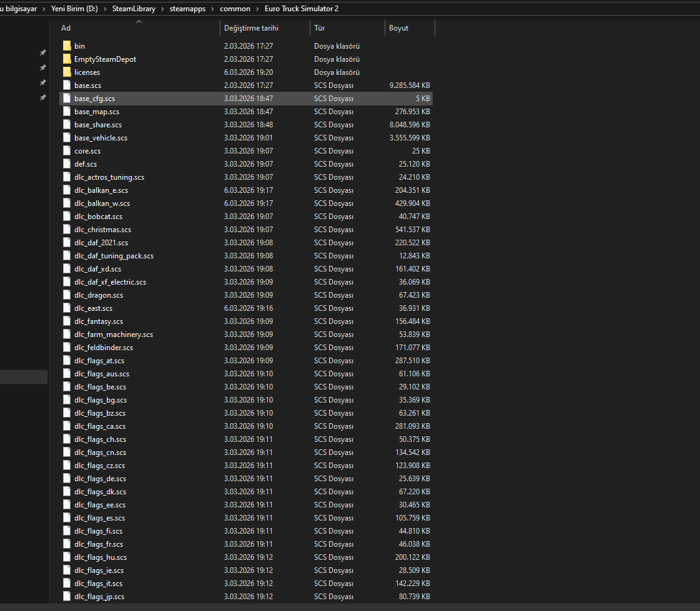This screenshot has height=611, width=700.
Task: Select the dlc_flags_bg.scs file name
Action: click(x=101, y=400)
